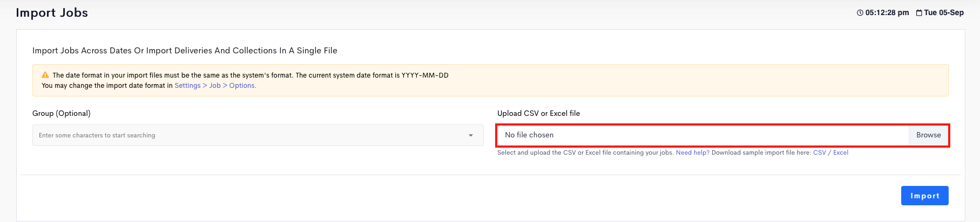Click the clock icon beside the time
Image resolution: width=980 pixels, height=222 pixels.
coord(860,13)
